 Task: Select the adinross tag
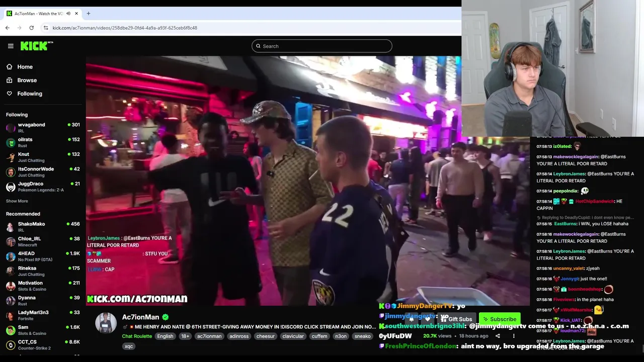click(239, 336)
